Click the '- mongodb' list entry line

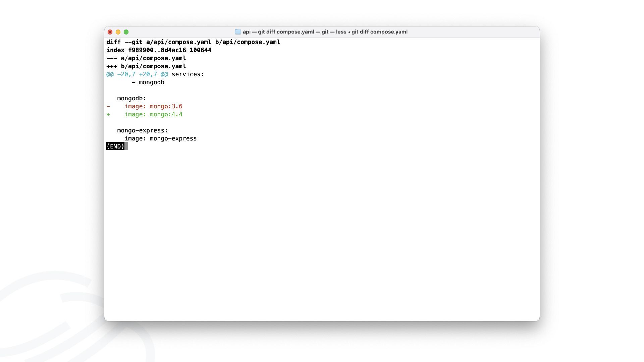[x=148, y=82]
